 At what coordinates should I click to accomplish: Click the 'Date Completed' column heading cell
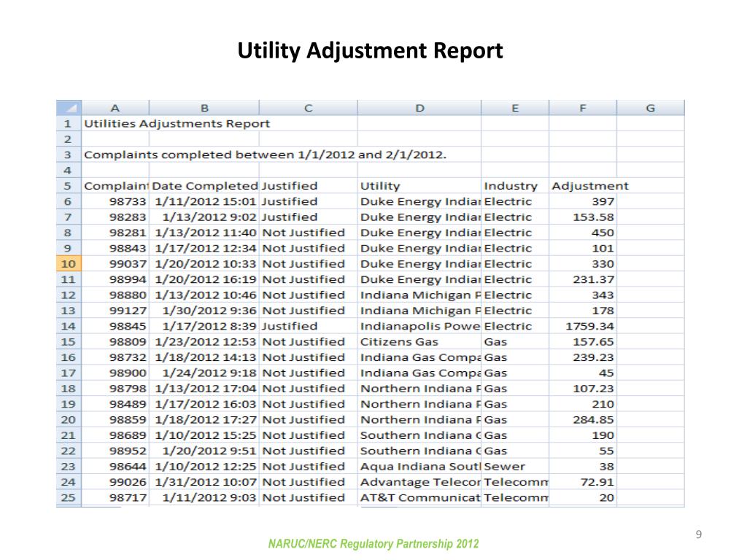tap(205, 186)
